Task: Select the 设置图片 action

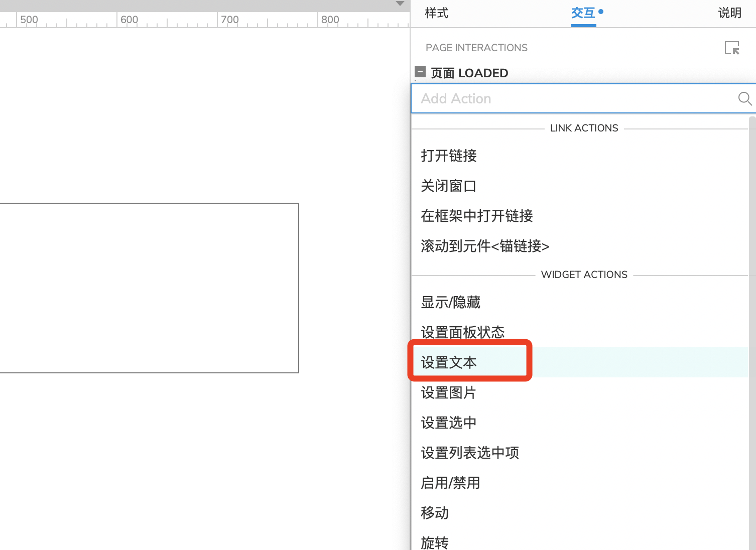Action: 448,393
